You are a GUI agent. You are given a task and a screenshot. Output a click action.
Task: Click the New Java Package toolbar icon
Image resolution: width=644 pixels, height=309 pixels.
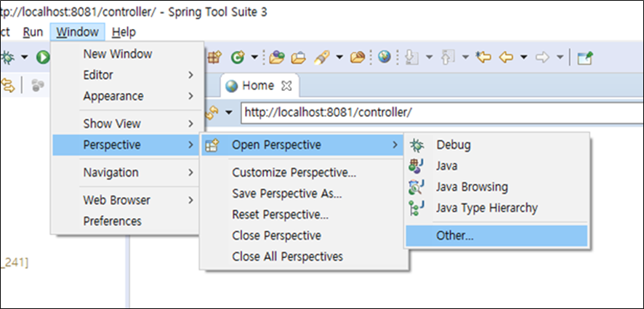[x=214, y=57]
